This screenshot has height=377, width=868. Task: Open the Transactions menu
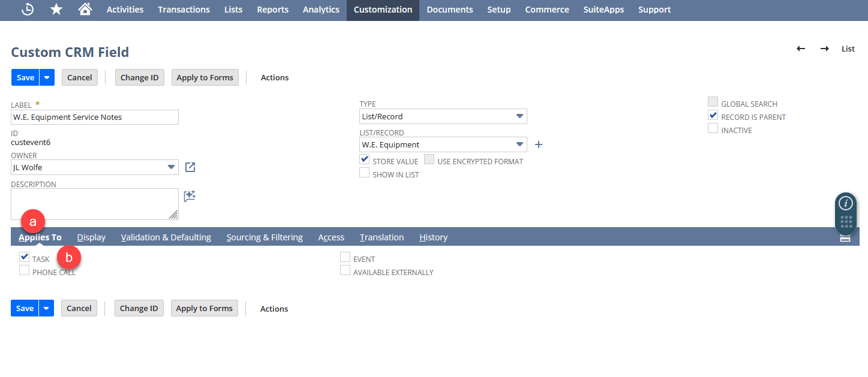tap(184, 10)
